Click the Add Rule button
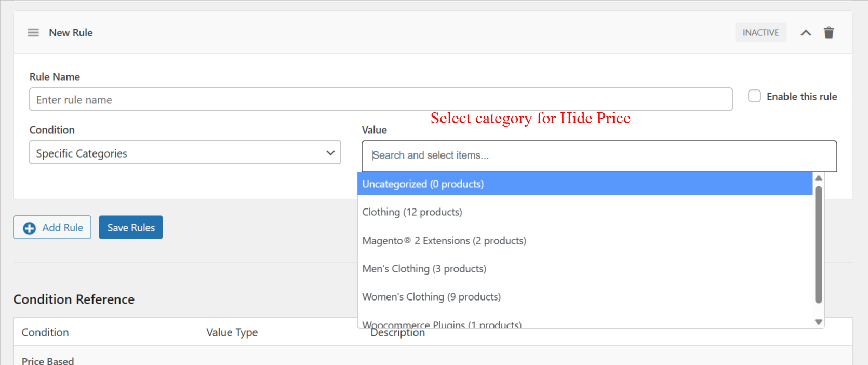The height and width of the screenshot is (365, 868). (52, 227)
